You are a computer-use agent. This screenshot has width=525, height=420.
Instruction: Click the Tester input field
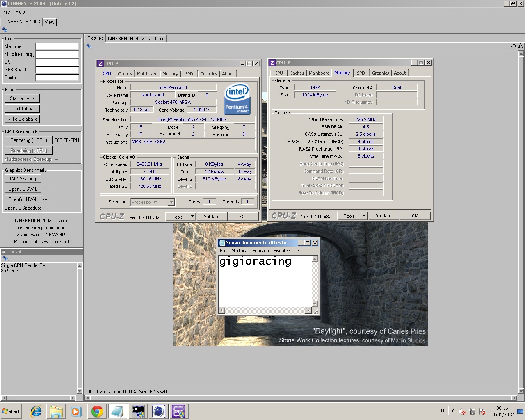coord(57,78)
